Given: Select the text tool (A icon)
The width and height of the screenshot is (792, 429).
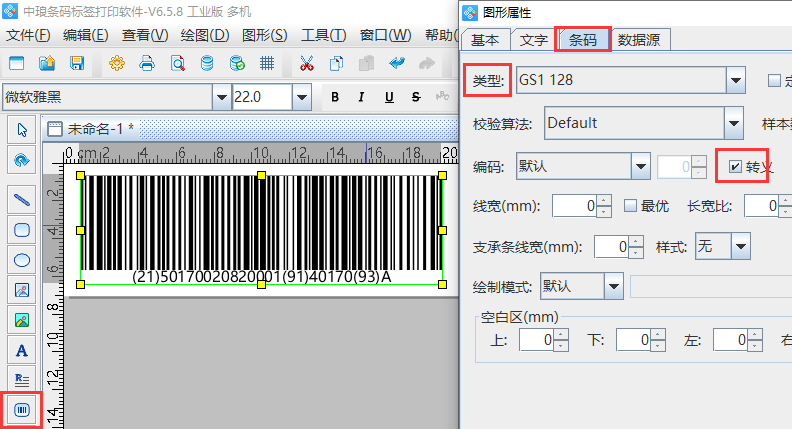Looking at the screenshot, I should tap(22, 349).
